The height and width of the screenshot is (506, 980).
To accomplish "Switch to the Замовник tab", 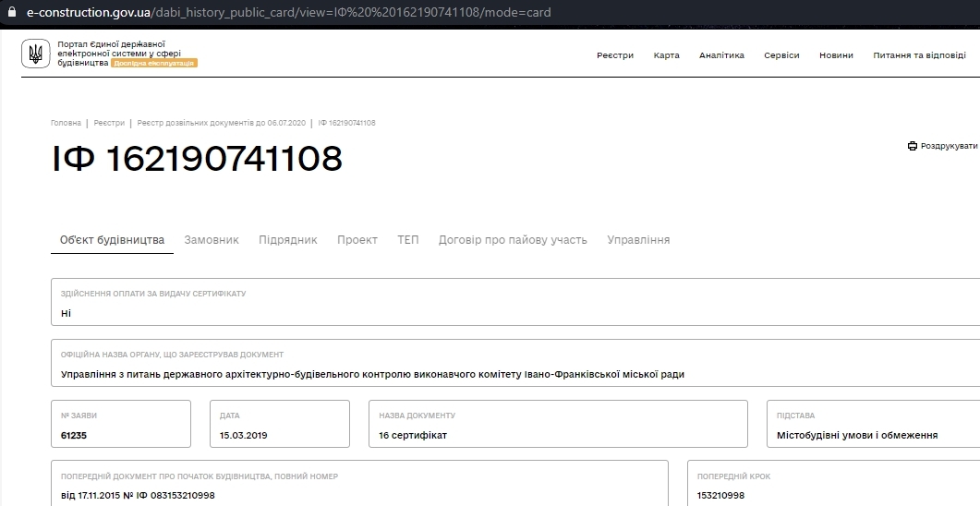I will [x=212, y=240].
